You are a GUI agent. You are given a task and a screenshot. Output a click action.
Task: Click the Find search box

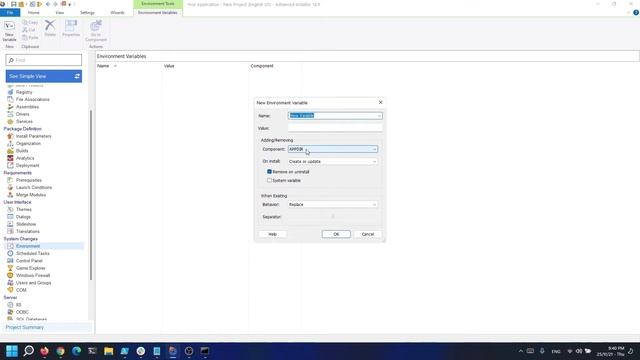44,60
